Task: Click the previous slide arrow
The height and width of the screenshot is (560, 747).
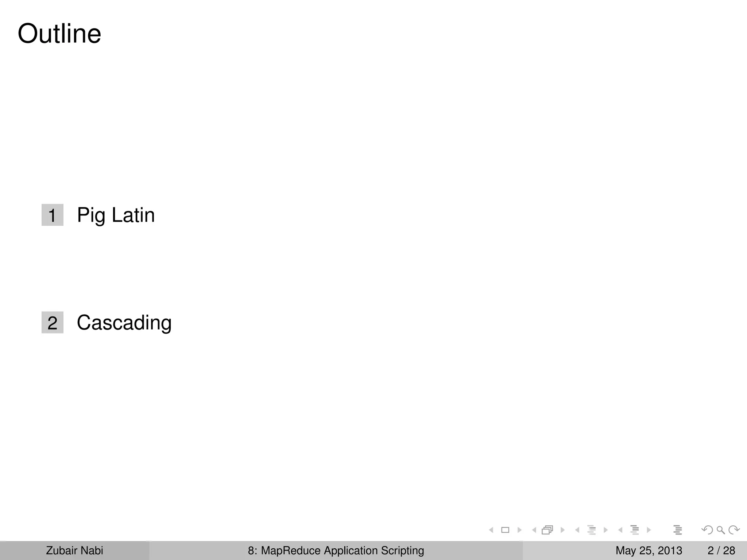Action: [491, 530]
